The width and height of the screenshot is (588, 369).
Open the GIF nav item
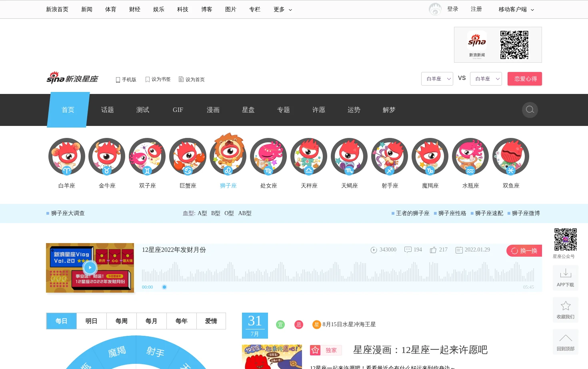178,110
